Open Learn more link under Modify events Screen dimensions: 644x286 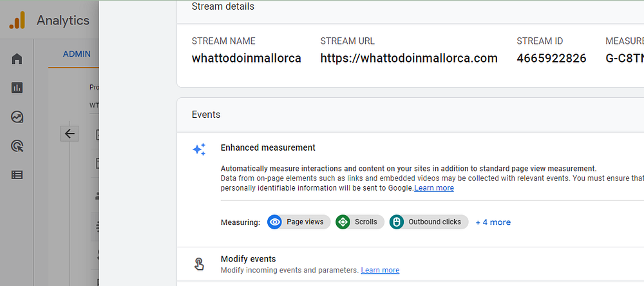pyautogui.click(x=380, y=270)
